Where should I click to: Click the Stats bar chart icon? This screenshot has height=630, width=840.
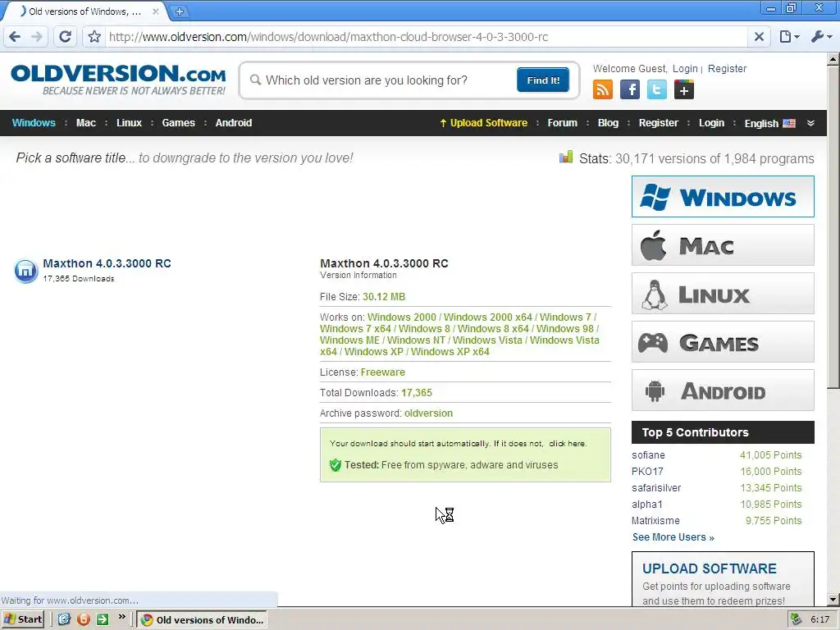pos(566,157)
